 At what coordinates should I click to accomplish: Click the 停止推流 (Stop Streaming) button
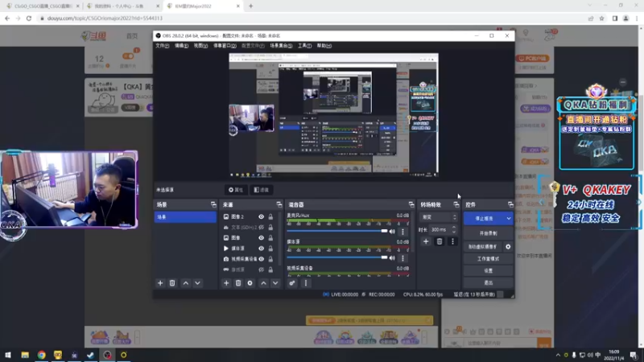[485, 218]
